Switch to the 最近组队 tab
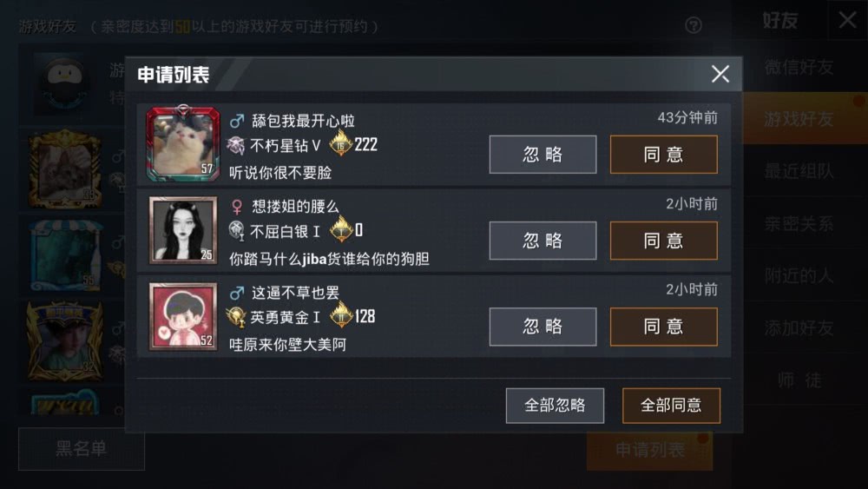The image size is (868, 489). 799,171
